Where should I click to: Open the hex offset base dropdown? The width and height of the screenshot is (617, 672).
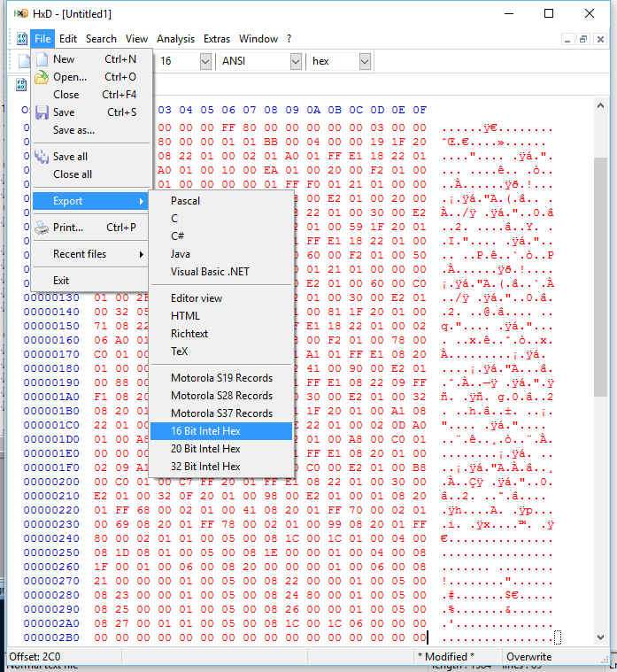point(365,61)
